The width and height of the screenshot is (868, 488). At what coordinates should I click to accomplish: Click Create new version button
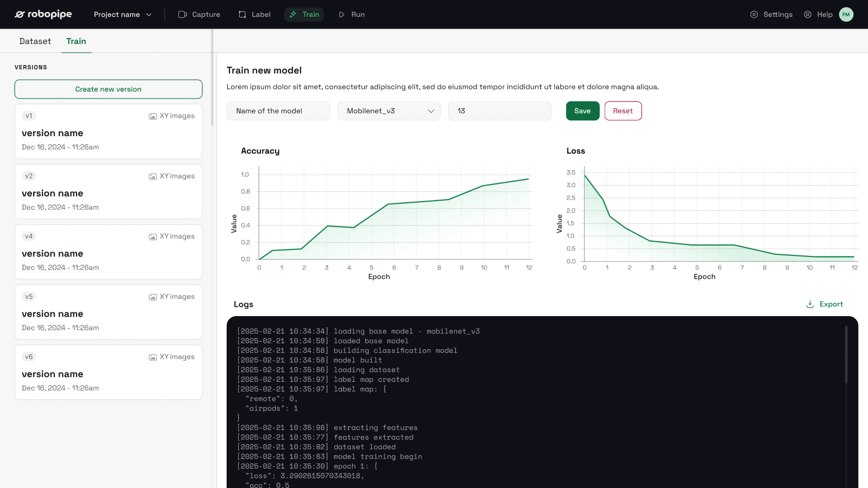[x=108, y=89]
